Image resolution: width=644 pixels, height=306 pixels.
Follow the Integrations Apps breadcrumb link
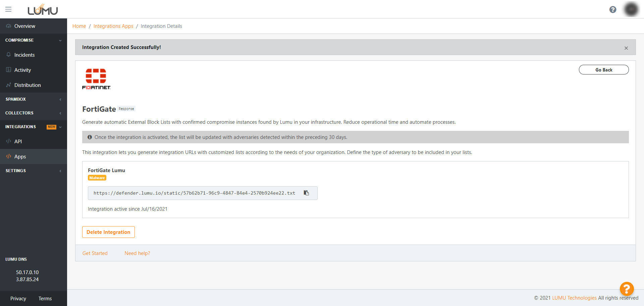(x=113, y=26)
